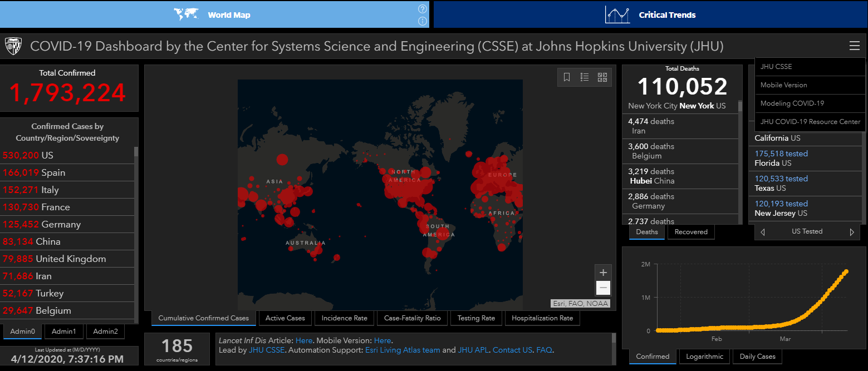Choose Modeling COVID-19 from the menu
The image size is (868, 371).
[810, 103]
